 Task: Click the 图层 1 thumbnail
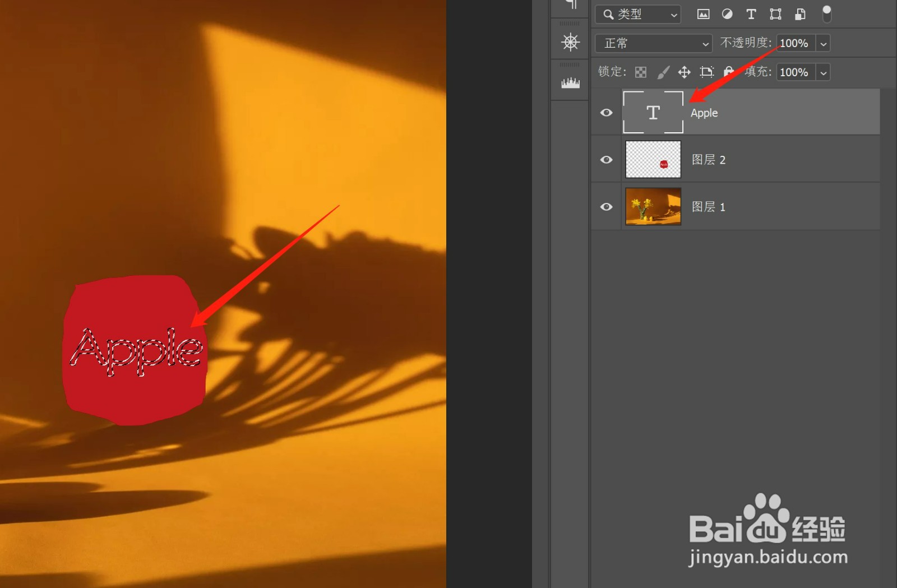[653, 206]
